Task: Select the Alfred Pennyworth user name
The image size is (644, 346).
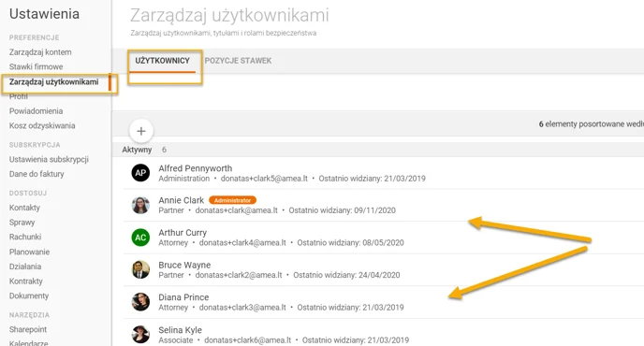Action: click(x=196, y=168)
